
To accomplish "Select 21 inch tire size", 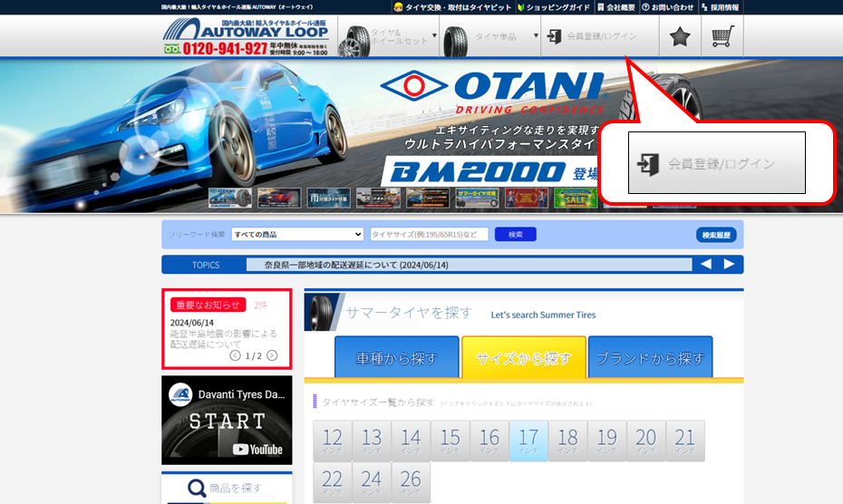I will (685, 441).
